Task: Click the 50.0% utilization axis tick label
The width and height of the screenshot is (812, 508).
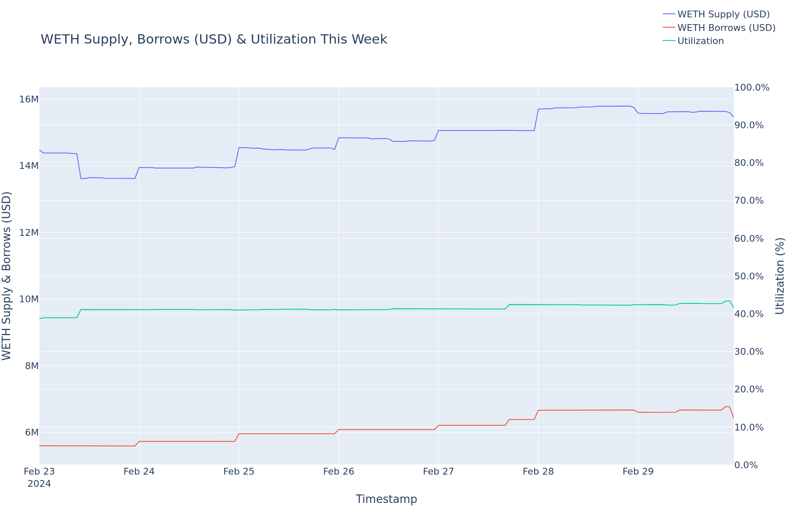Action: pyautogui.click(x=749, y=276)
